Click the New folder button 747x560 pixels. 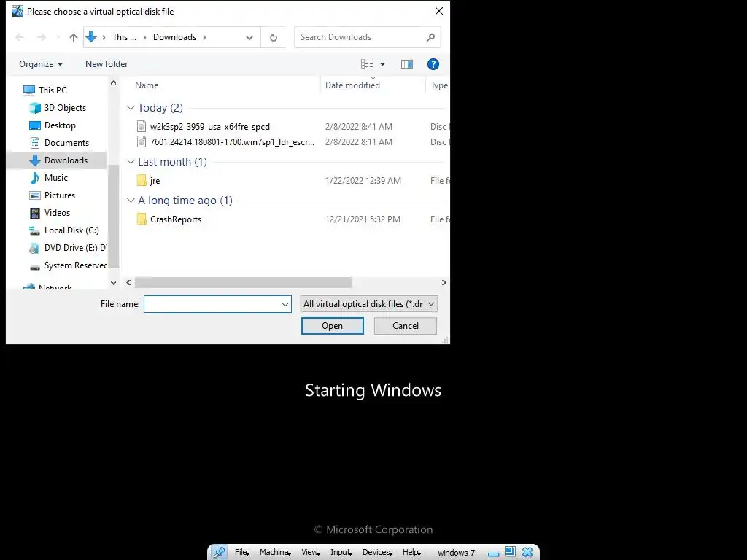click(x=107, y=64)
